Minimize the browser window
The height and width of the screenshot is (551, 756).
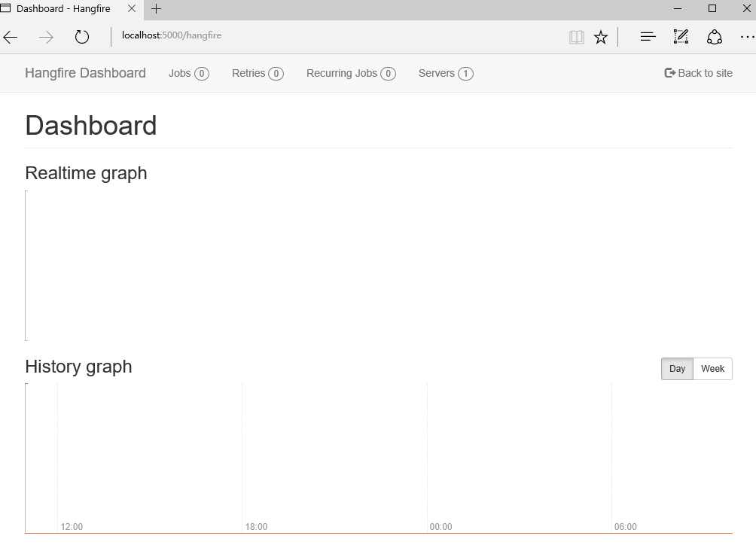pyautogui.click(x=678, y=9)
